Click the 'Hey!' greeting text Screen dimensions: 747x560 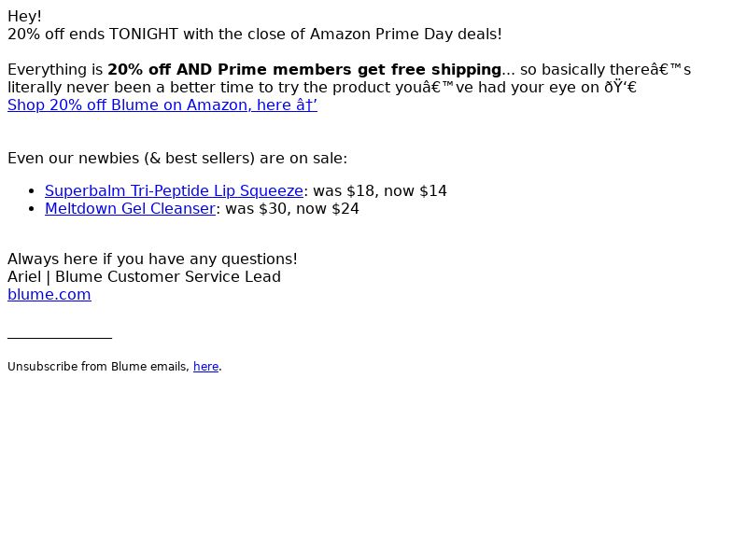25,16
